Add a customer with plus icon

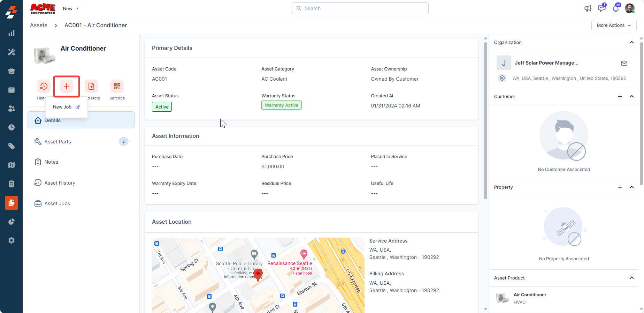(x=620, y=97)
